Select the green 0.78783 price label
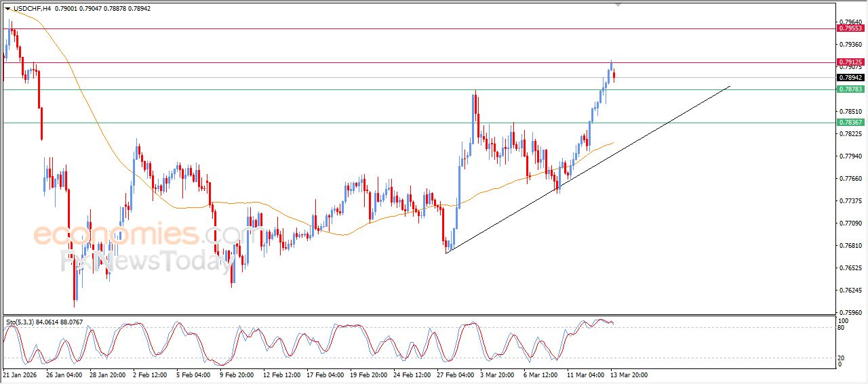Viewport: 868px width, 384px height. coord(850,89)
